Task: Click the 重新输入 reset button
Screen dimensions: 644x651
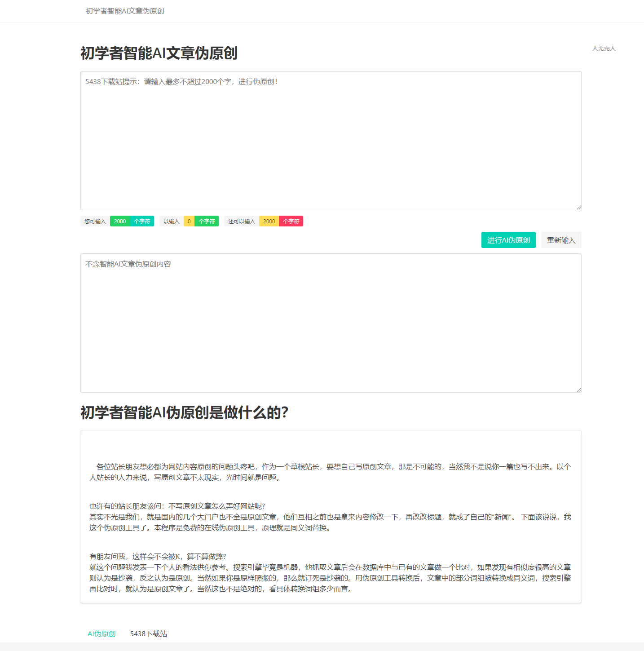Action: pos(561,240)
